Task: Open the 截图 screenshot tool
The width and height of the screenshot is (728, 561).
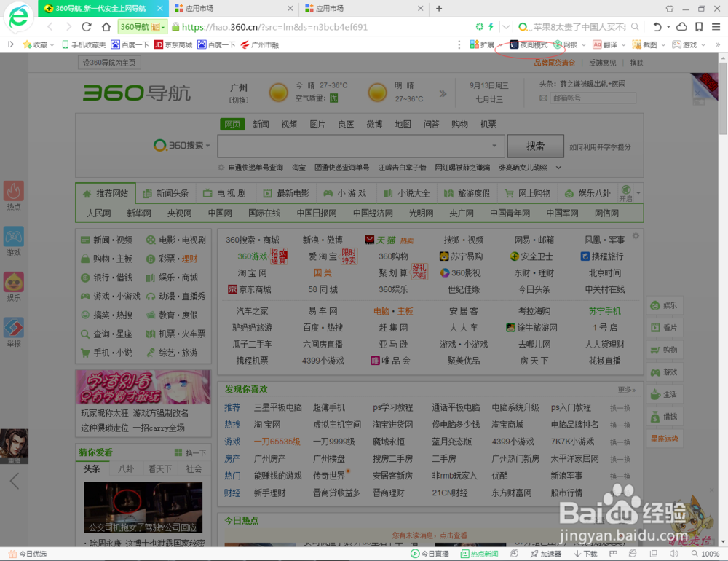Action: pyautogui.click(x=644, y=44)
